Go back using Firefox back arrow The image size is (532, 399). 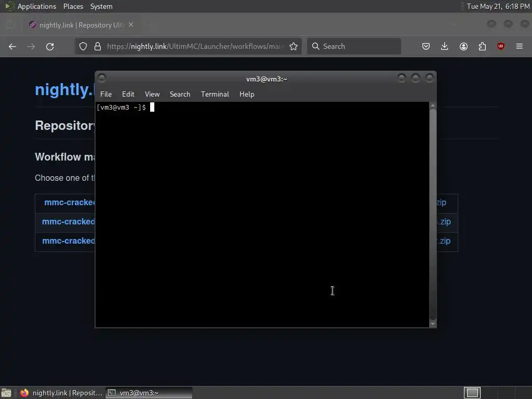(12, 46)
